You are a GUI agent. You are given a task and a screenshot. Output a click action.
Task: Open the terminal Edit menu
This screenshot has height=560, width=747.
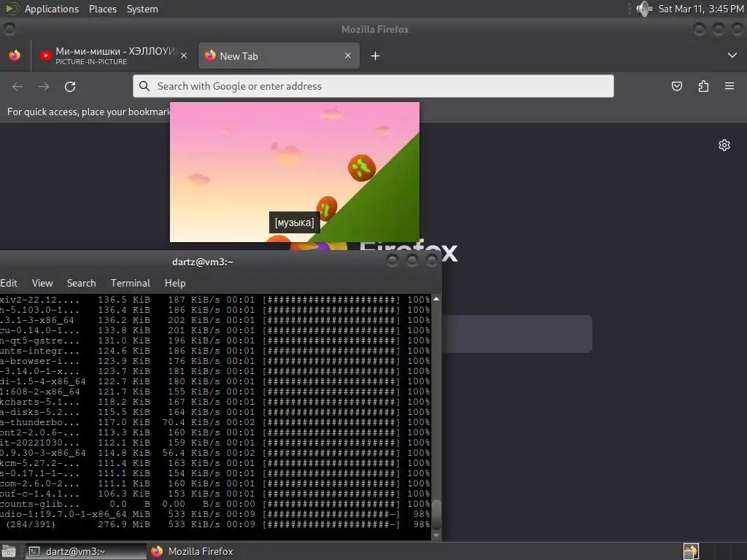pyautogui.click(x=8, y=284)
